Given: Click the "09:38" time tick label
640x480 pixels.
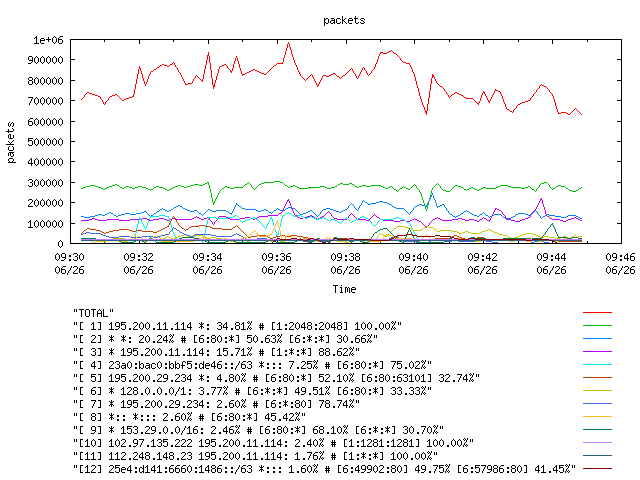Looking at the screenshot, I should tap(345, 257).
